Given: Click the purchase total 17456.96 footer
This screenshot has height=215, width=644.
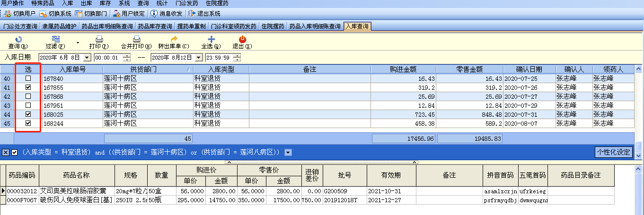Looking at the screenshot, I should point(404,139).
